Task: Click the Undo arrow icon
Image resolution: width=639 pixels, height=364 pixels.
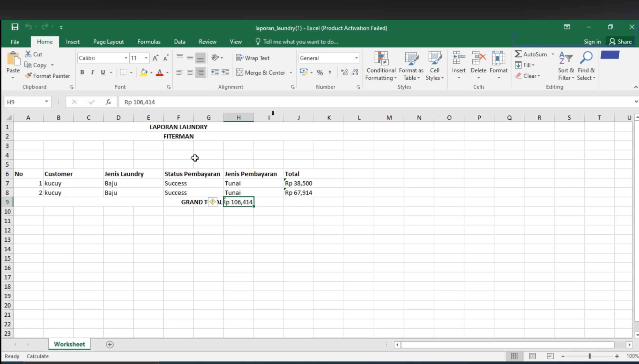Action: point(29,26)
